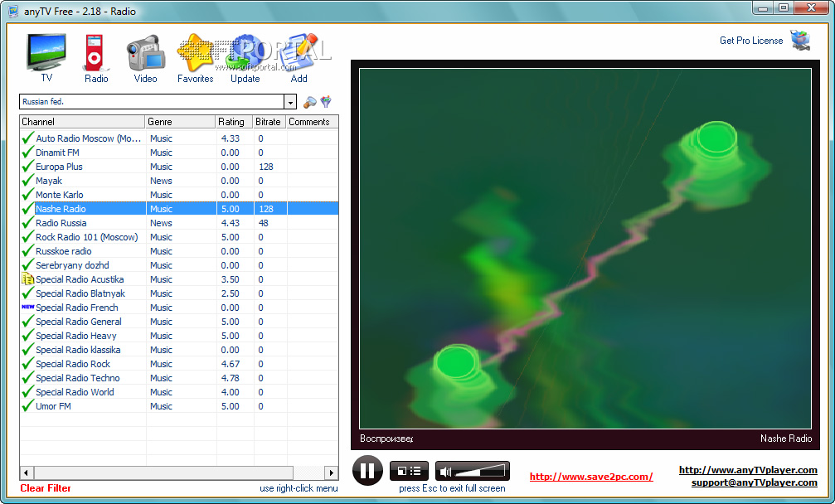The height and width of the screenshot is (504, 835).
Task: Click the 4.33 rating of Auto Radio Moscow
Action: click(230, 138)
